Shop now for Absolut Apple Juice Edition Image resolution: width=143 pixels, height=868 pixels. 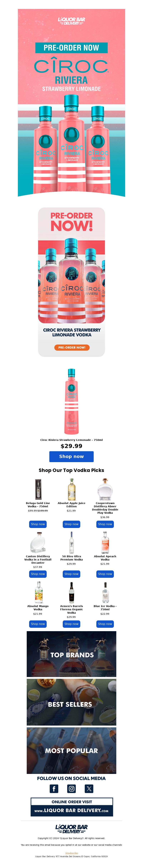(71, 524)
